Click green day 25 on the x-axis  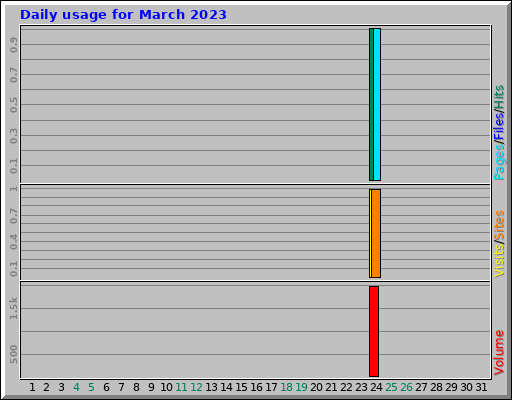pos(391,387)
